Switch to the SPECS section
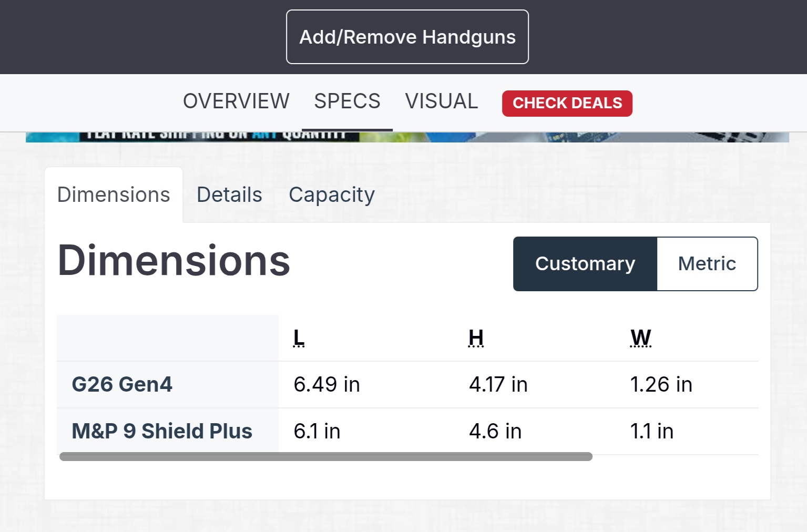807x532 pixels. click(347, 101)
